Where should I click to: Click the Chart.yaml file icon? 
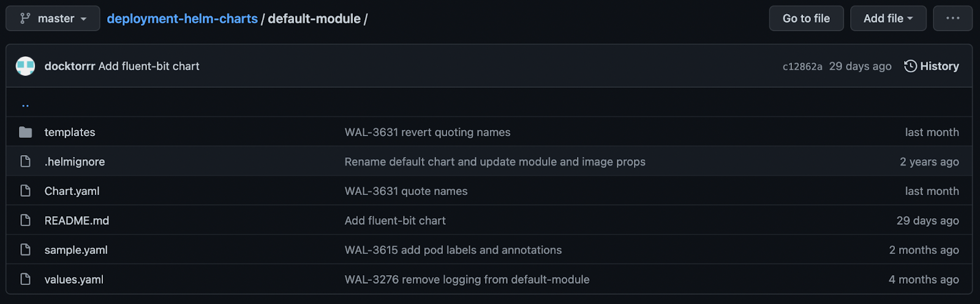(25, 191)
